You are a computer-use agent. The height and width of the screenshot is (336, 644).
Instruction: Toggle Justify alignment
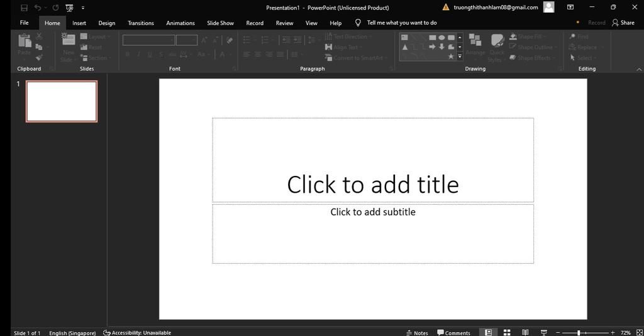(x=280, y=54)
